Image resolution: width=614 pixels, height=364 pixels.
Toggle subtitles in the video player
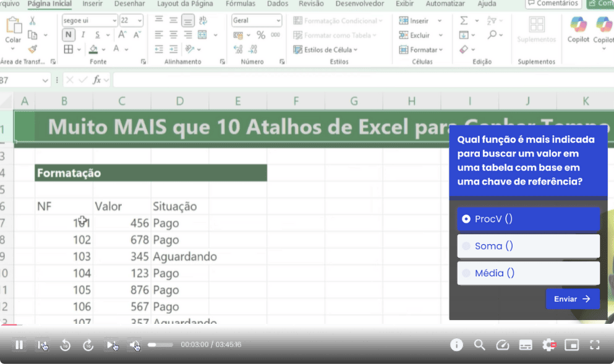(526, 345)
